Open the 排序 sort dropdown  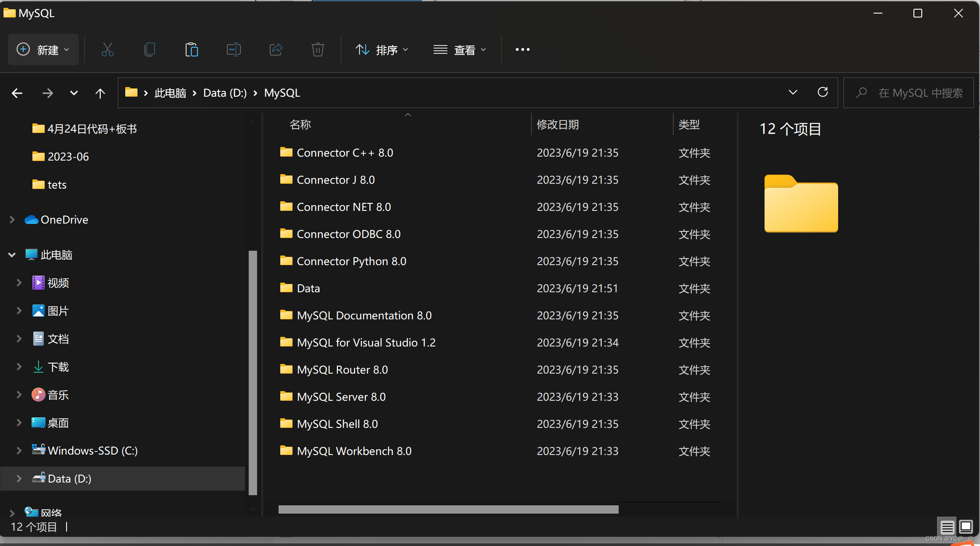tap(382, 49)
